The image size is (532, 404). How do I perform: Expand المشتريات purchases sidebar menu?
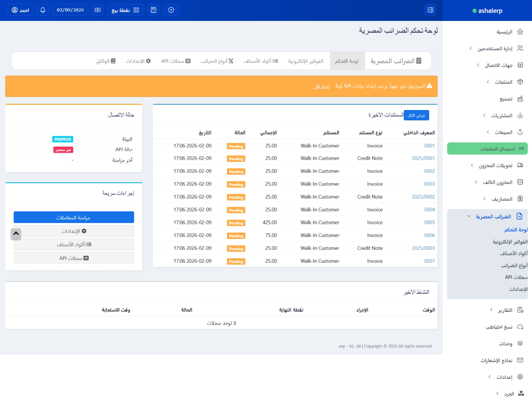click(x=502, y=115)
